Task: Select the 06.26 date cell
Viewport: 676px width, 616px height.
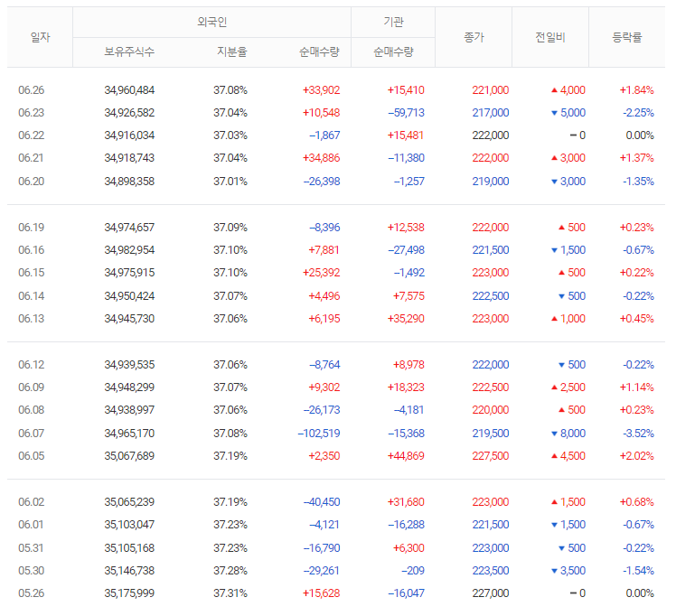Action: tap(31, 90)
